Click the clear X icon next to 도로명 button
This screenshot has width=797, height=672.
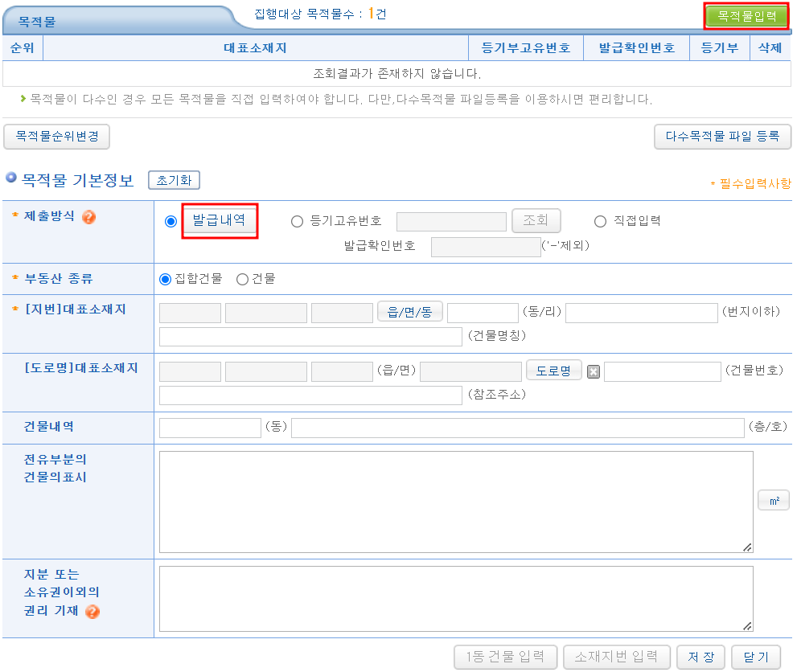coord(594,372)
